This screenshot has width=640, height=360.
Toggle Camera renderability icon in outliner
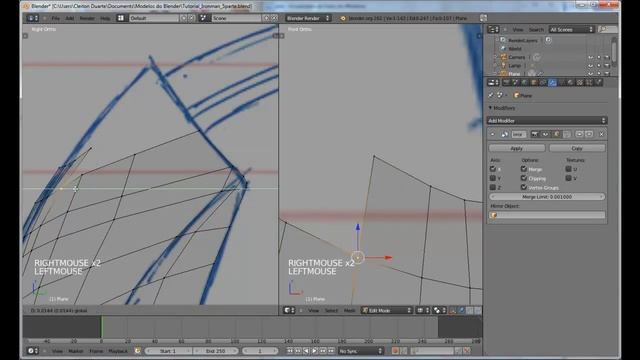tap(607, 57)
